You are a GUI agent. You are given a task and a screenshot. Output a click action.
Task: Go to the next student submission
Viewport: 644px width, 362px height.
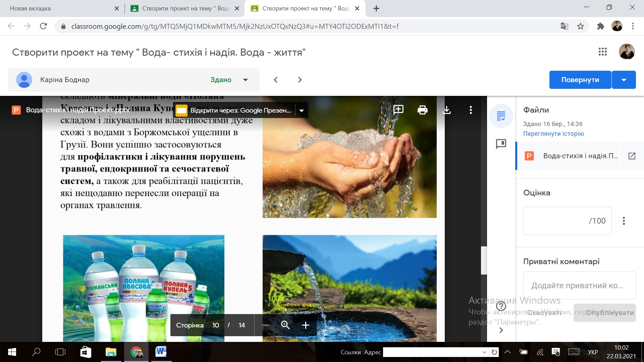(300, 80)
